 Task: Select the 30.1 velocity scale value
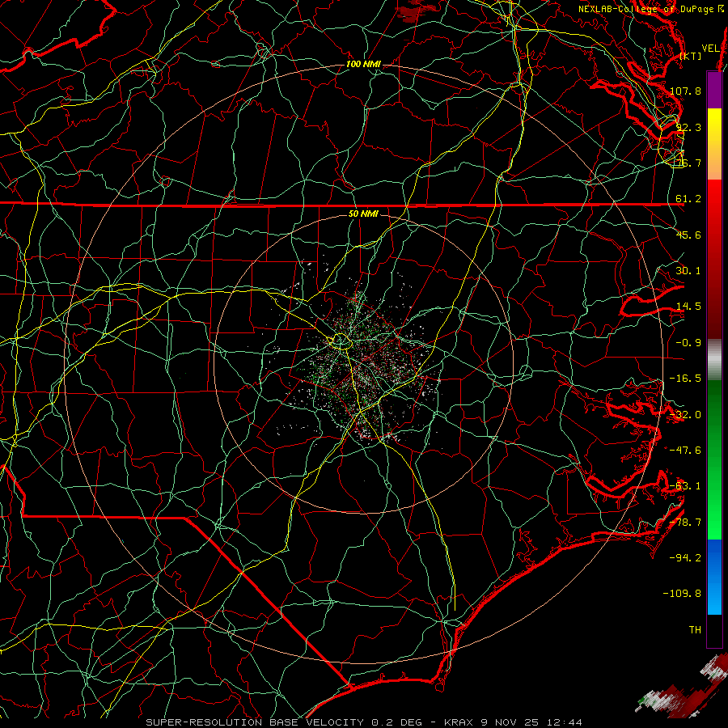point(688,271)
